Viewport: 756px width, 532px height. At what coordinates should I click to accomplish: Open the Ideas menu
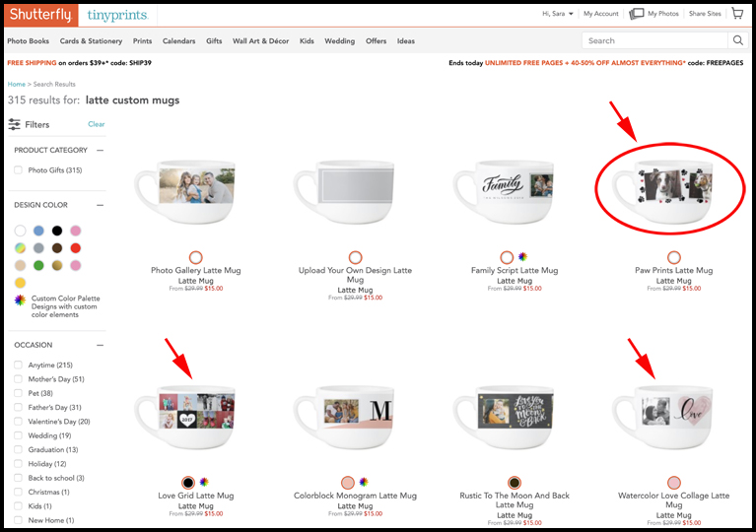(x=406, y=41)
